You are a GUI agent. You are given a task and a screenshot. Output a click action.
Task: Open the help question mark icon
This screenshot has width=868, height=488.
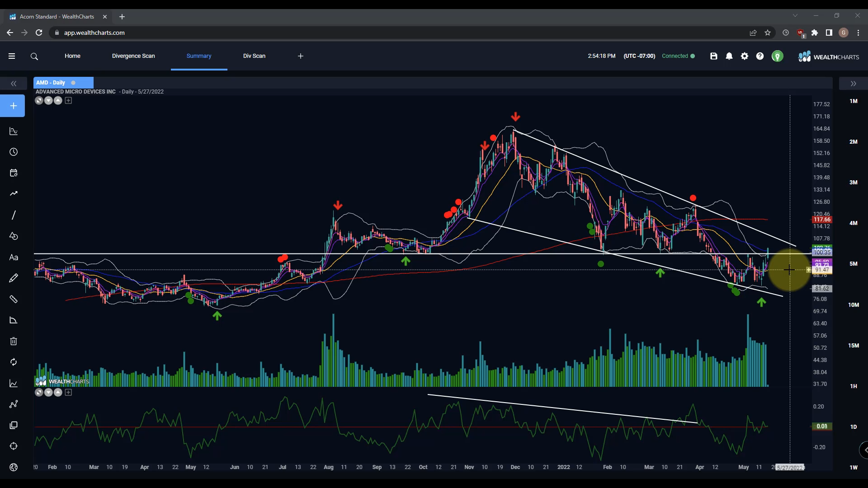coord(760,56)
